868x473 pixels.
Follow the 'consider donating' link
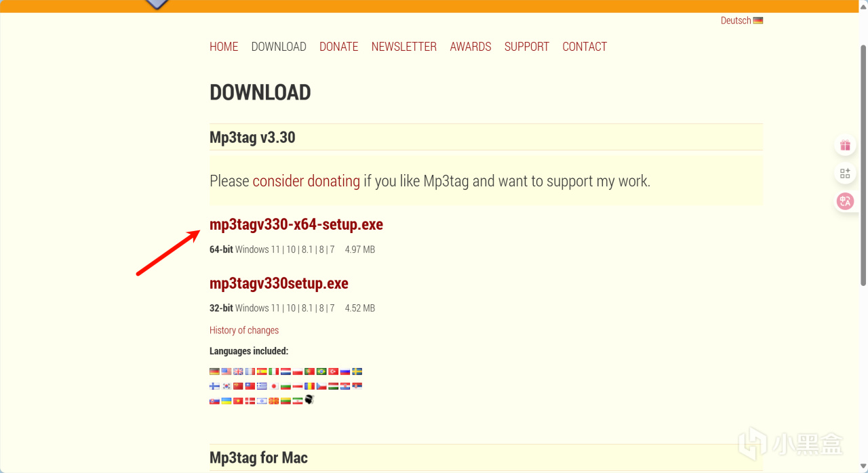(307, 181)
